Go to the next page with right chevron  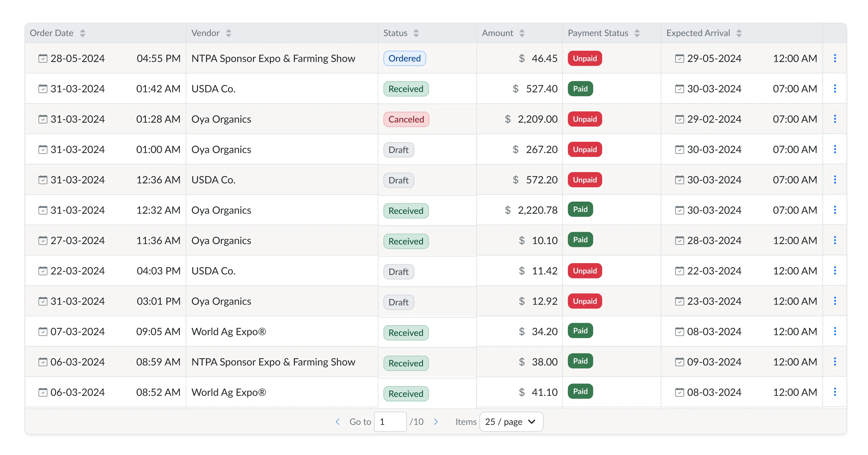[x=436, y=422]
